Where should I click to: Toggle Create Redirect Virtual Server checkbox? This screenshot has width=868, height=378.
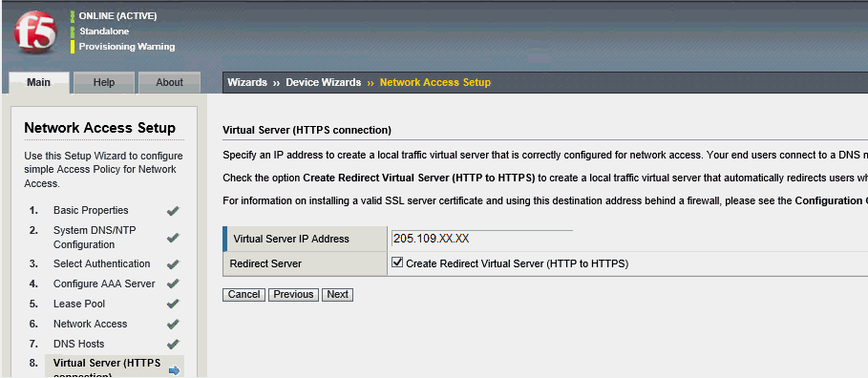pos(397,262)
